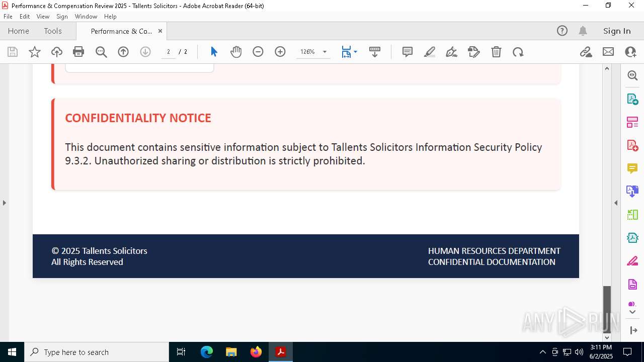Open Fill & Sign pink pen tool
Image resolution: width=644 pixels, height=362 pixels.
[632, 261]
